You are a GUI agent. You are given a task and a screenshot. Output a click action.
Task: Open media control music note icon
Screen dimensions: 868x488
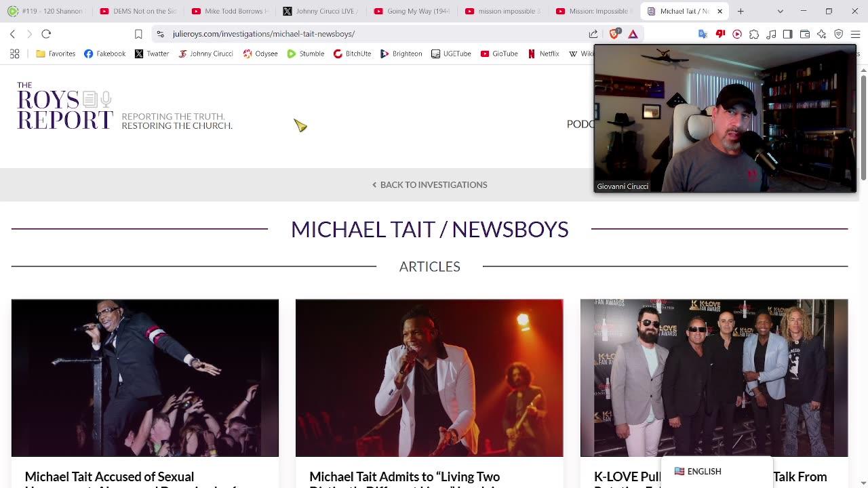pyautogui.click(x=771, y=34)
